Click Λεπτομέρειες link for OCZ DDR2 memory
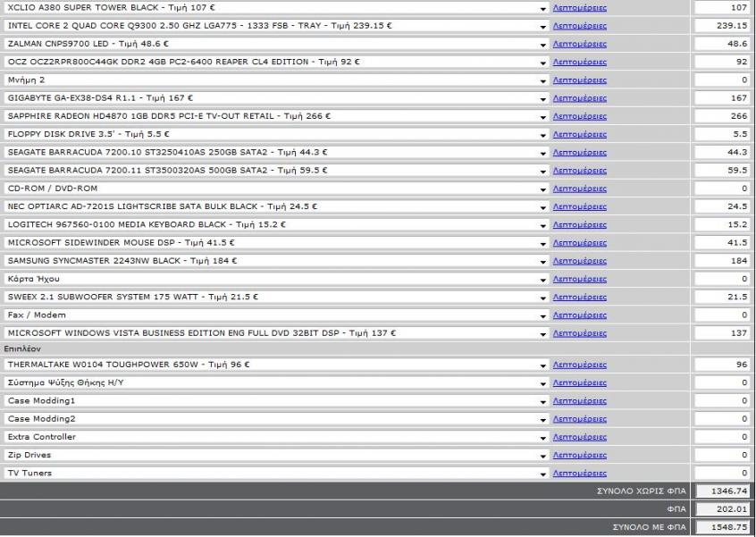The height and width of the screenshot is (537, 756). tap(579, 63)
